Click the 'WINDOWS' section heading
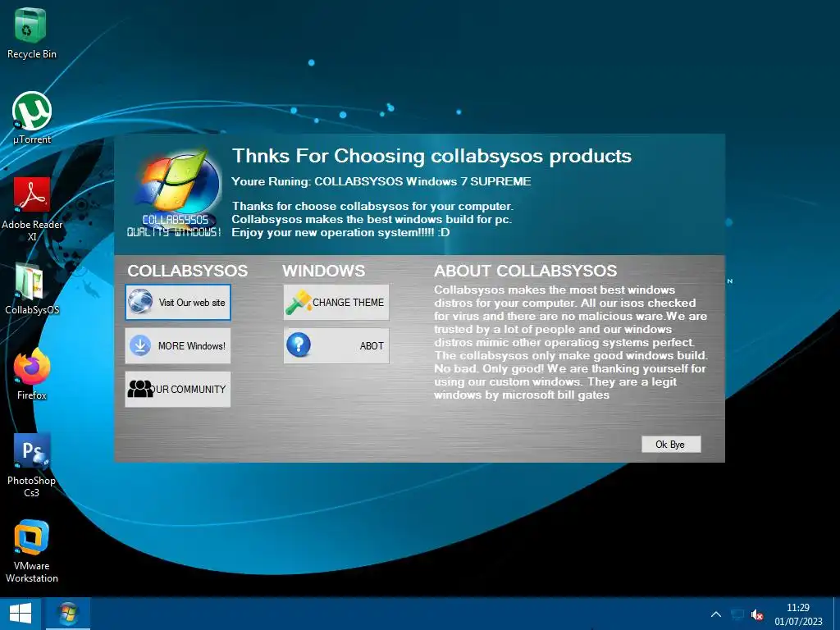The image size is (840, 630). click(323, 271)
